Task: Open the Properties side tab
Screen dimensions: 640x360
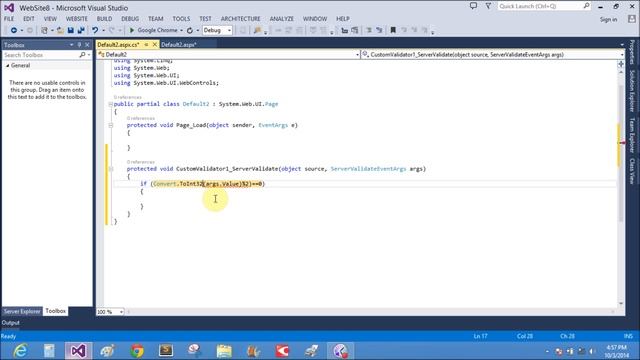Action: (632, 52)
